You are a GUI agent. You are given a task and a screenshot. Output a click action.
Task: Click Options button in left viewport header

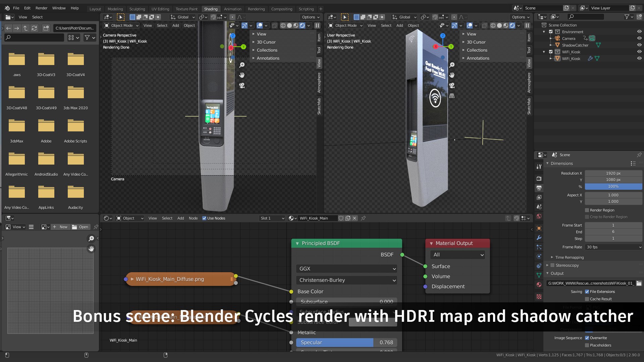(311, 17)
